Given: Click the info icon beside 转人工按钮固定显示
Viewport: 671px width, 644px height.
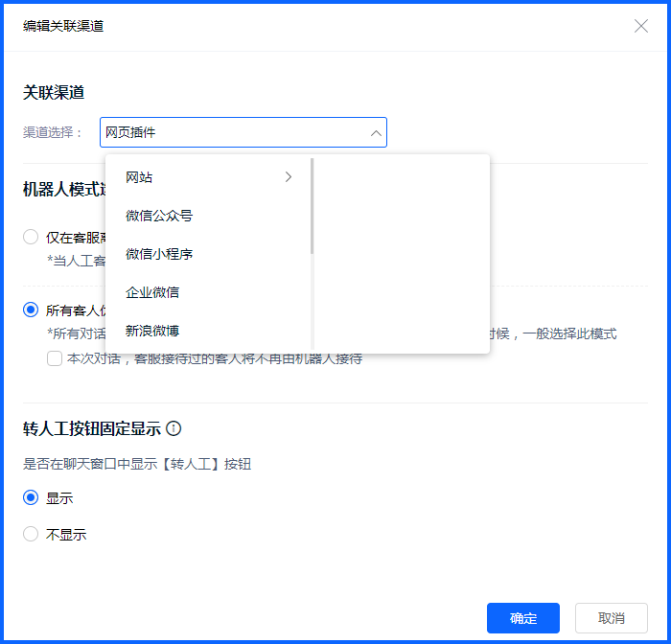Looking at the screenshot, I should click(x=174, y=428).
